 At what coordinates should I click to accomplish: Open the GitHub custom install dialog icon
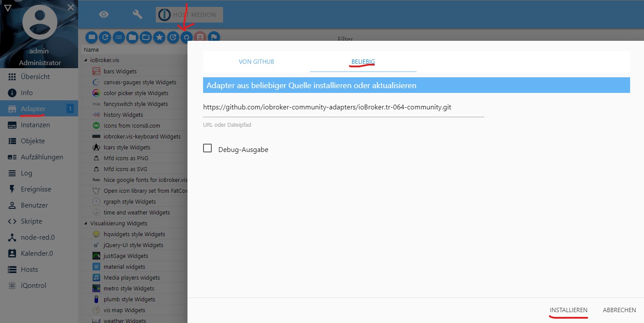(x=186, y=37)
